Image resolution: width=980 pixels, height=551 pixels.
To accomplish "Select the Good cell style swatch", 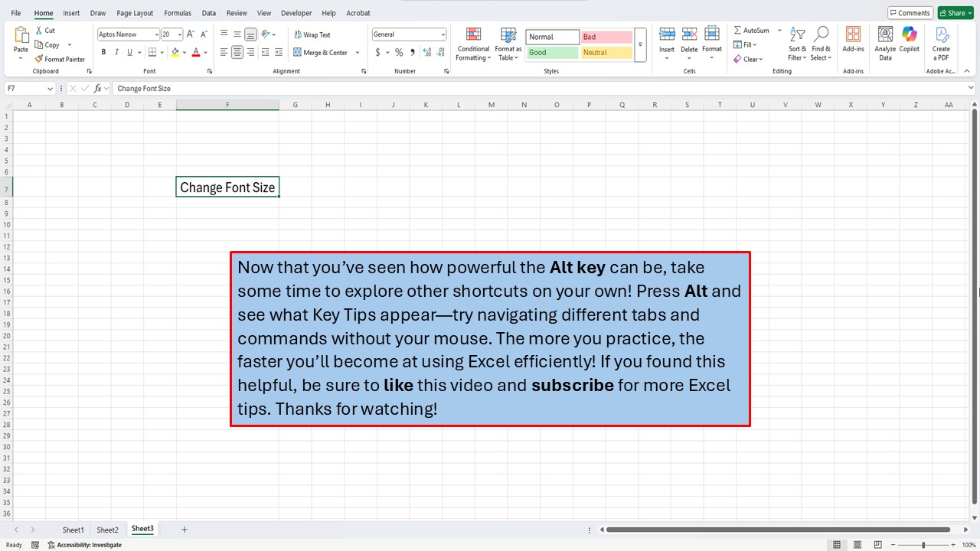I will click(551, 52).
